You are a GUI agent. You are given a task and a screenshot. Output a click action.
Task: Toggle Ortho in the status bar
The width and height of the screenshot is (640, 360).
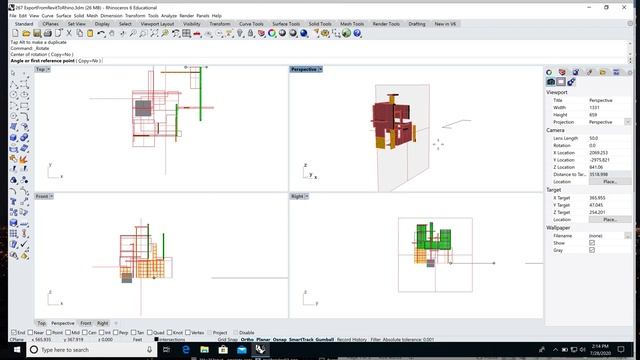tap(247, 340)
